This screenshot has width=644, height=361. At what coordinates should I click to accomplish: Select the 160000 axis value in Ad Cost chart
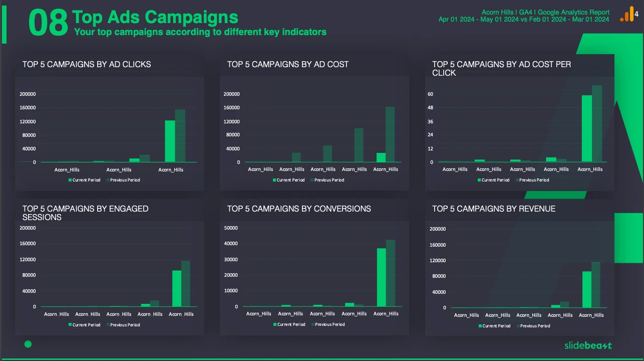pos(231,108)
